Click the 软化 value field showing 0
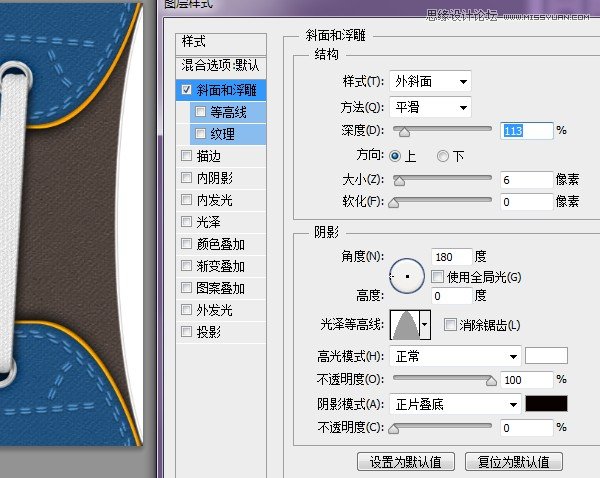Viewport: 600px width, 478px height. pyautogui.click(x=527, y=202)
